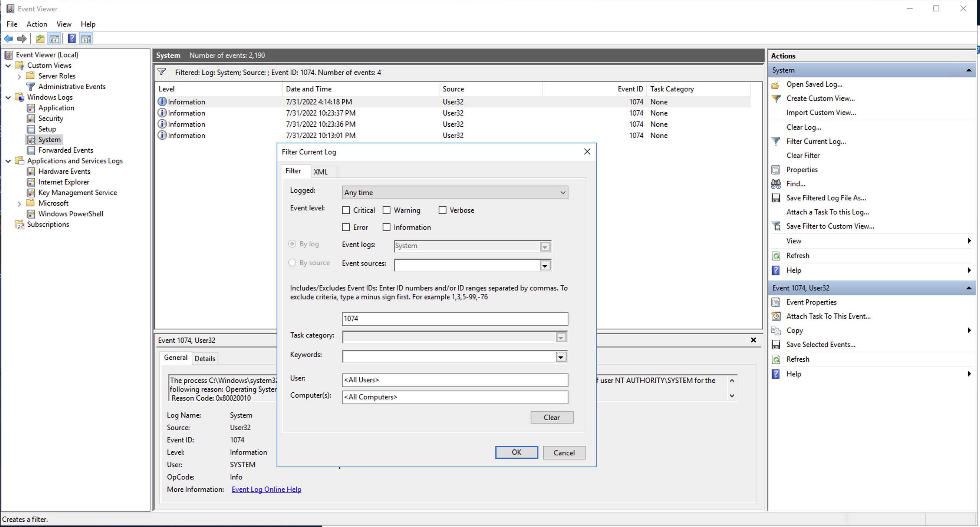The width and height of the screenshot is (980, 527).
Task: Enable the Critical event level checkbox
Action: [x=346, y=210]
